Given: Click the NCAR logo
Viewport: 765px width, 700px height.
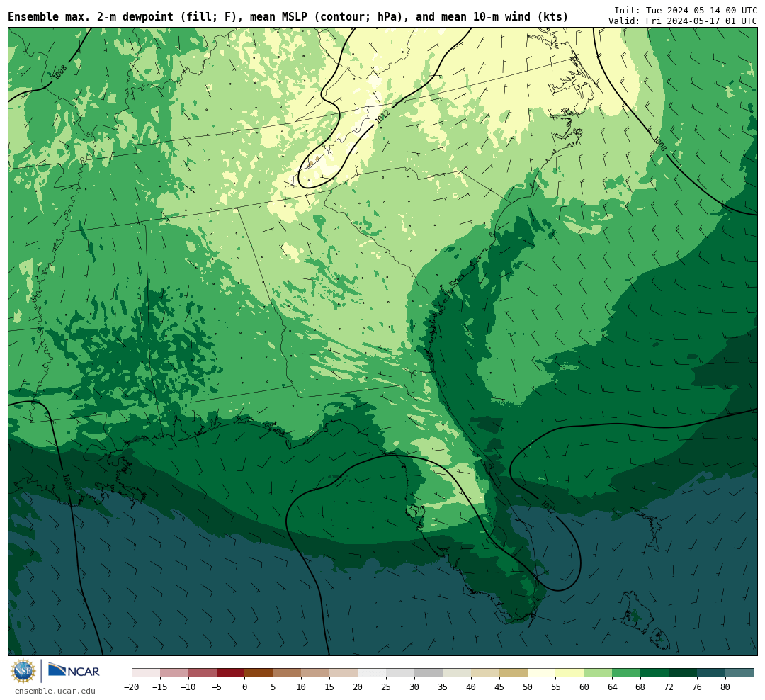Looking at the screenshot, I should tap(74, 671).
